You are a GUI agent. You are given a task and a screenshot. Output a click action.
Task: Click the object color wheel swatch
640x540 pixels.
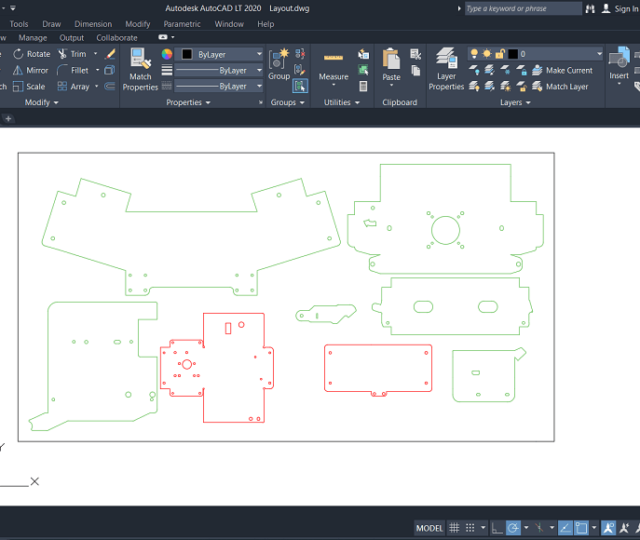pyautogui.click(x=167, y=54)
